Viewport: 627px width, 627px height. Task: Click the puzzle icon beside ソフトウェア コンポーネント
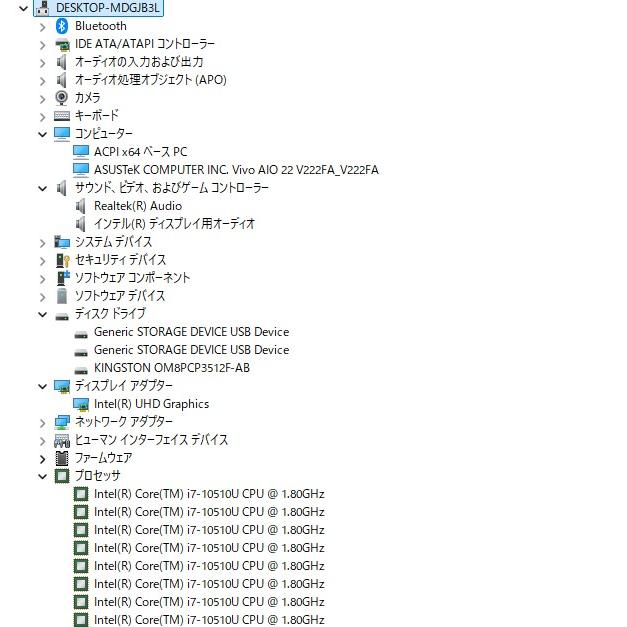(x=63, y=278)
